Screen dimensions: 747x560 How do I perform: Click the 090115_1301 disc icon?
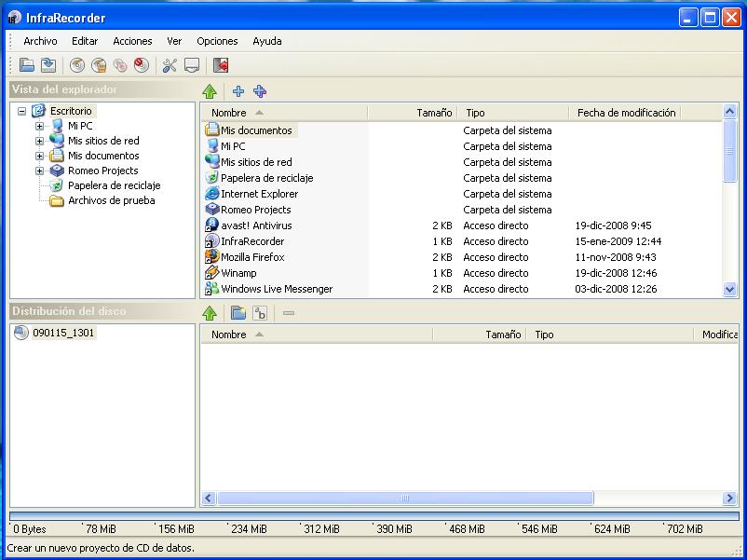point(21,333)
